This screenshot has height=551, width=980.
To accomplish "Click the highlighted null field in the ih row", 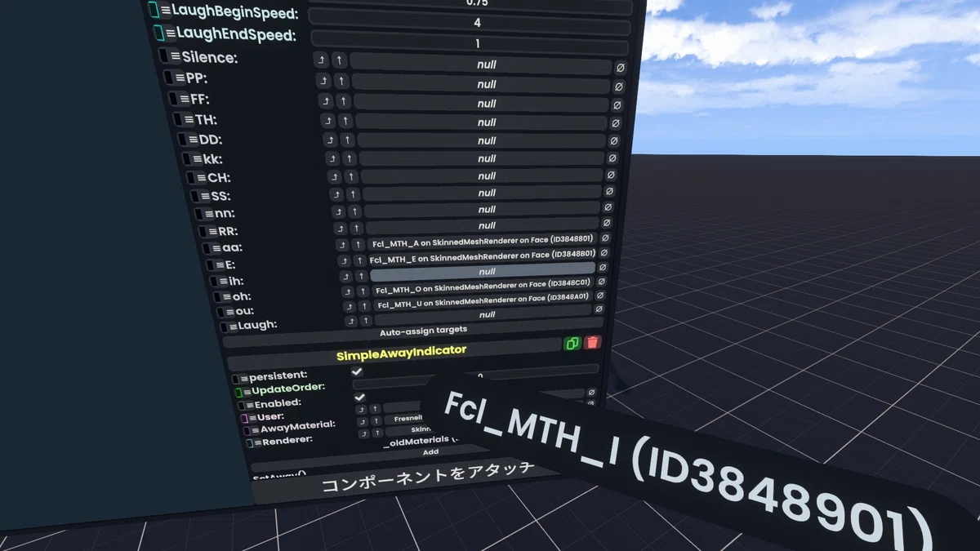I will pyautogui.click(x=483, y=271).
